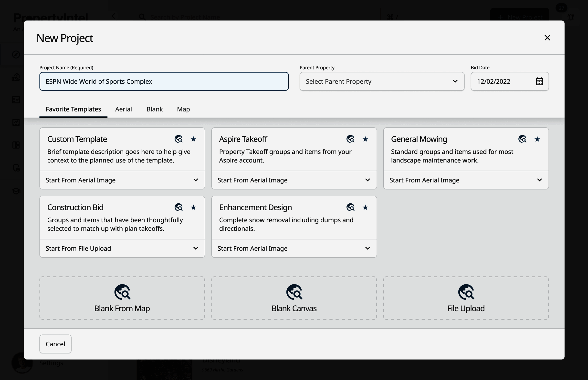Image resolution: width=588 pixels, height=380 pixels.
Task: Close the New Project dialog with X
Action: point(547,38)
